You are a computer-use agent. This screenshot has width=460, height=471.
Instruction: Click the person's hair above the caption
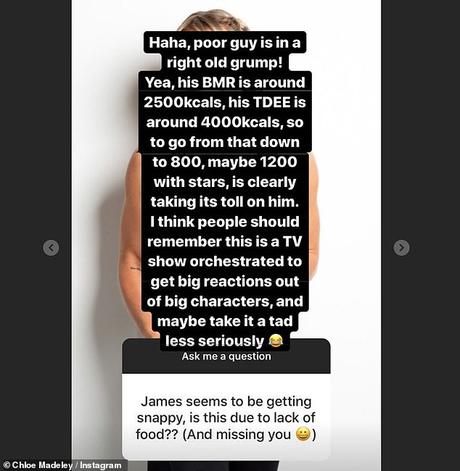click(213, 21)
